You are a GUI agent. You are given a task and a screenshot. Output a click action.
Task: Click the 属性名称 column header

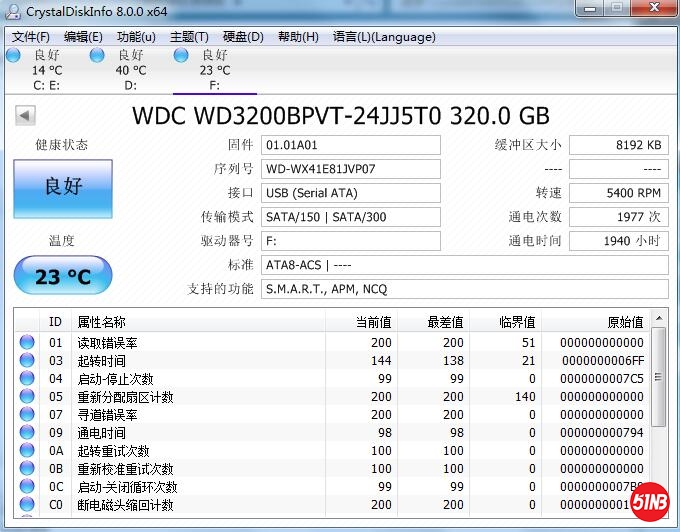(102, 322)
